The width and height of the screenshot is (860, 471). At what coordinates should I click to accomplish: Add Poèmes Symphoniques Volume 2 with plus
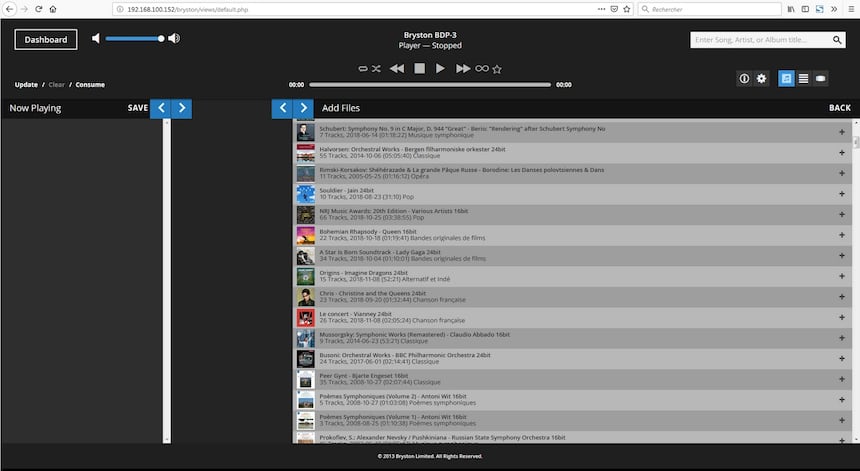tap(841, 400)
